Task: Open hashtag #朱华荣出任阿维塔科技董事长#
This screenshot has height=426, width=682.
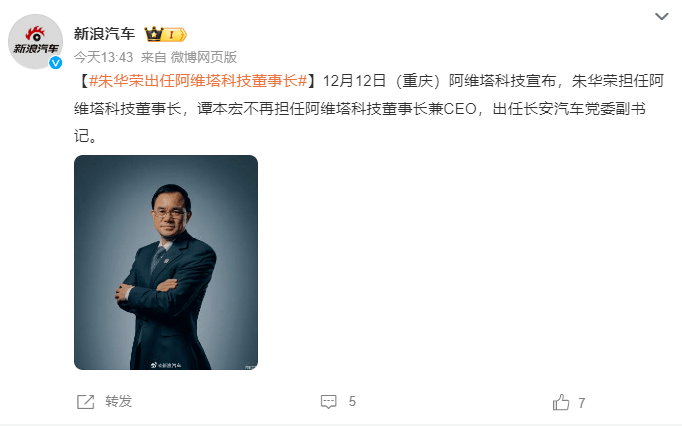Action: coord(198,81)
